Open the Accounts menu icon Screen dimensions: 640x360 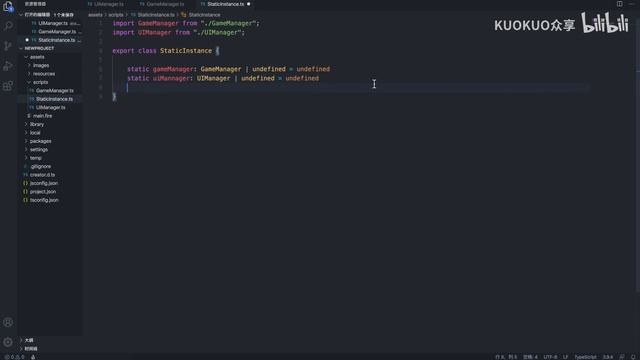[8, 322]
